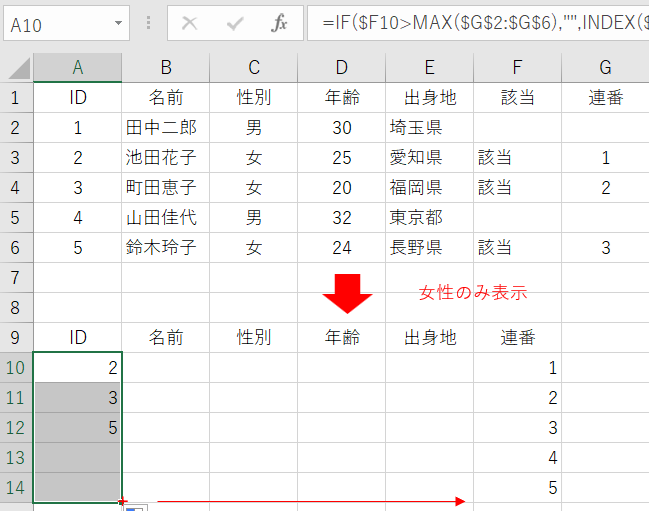649x511 pixels.
Task: Select row 7 header
Action: pos(16,277)
